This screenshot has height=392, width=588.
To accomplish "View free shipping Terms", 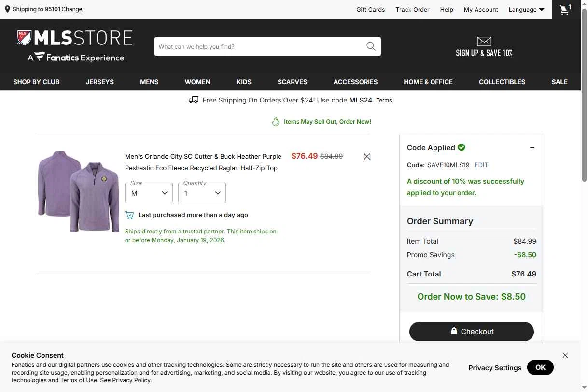I will pos(384,100).
